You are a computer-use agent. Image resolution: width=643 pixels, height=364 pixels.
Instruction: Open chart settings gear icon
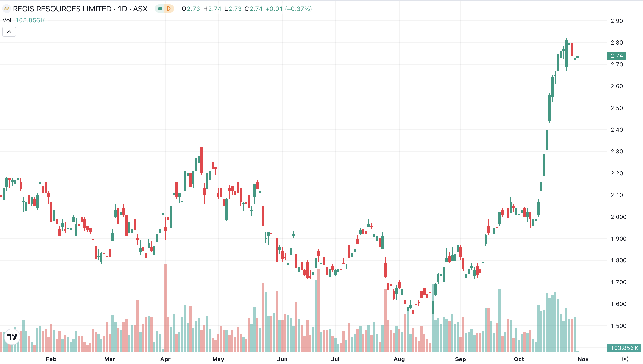click(625, 359)
